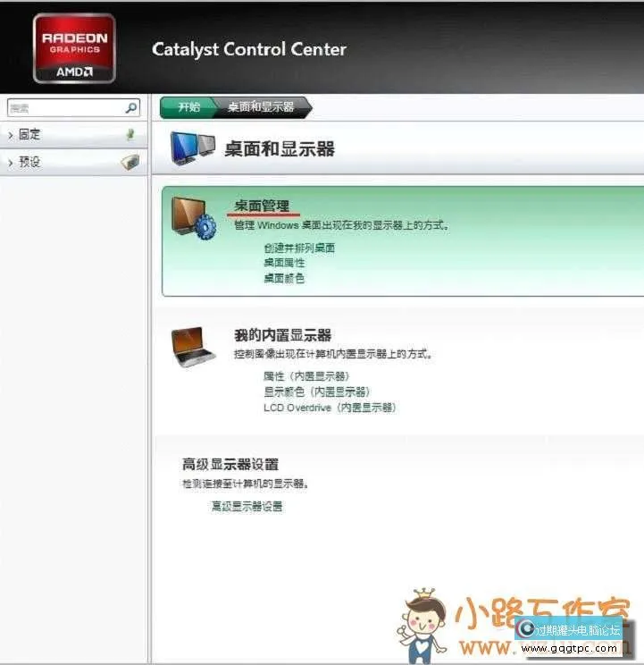Image resolution: width=644 pixels, height=665 pixels.
Task: Expand the 预设 section arrow
Action: pyautogui.click(x=10, y=163)
